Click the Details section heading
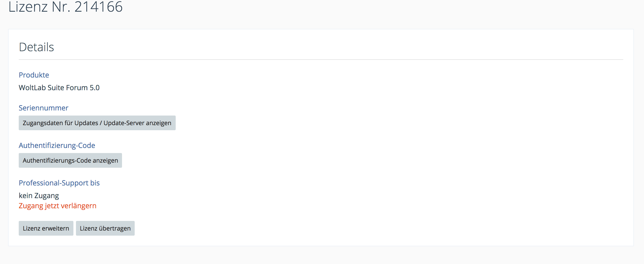This screenshot has width=644, height=264. pos(36,47)
